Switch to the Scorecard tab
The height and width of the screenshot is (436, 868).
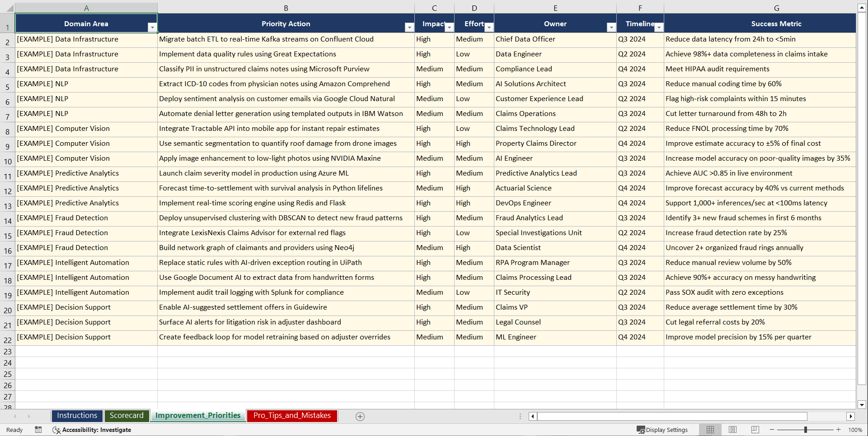[127, 416]
